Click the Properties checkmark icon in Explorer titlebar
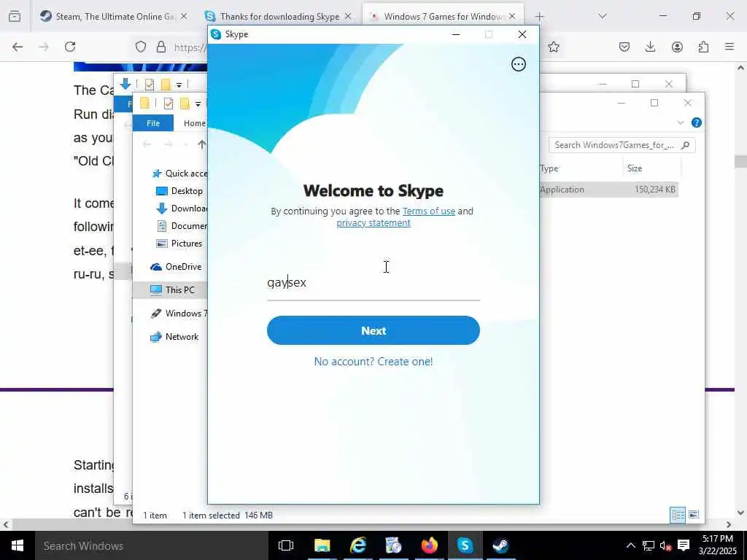 [168, 104]
